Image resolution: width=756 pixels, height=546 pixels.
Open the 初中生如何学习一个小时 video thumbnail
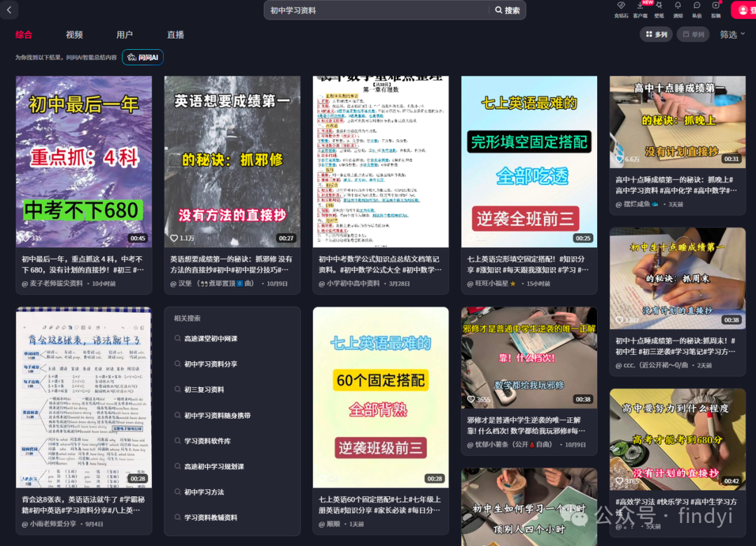pyautogui.click(x=529, y=507)
